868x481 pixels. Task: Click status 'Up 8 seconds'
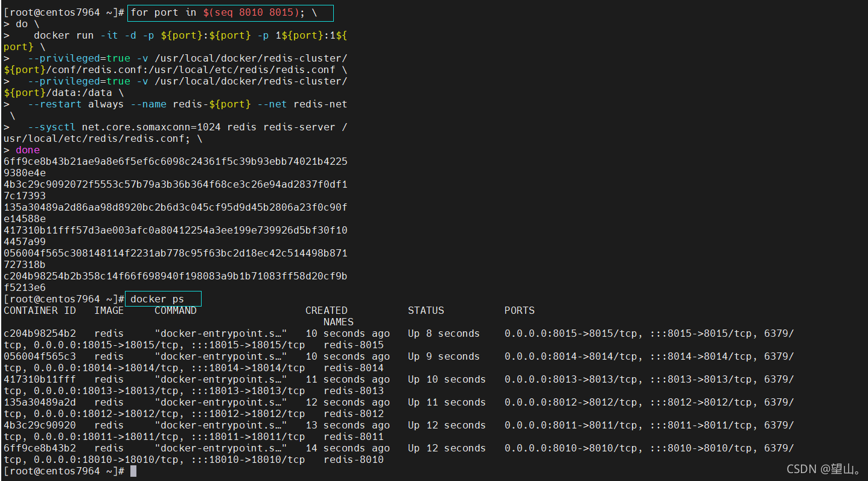click(444, 334)
